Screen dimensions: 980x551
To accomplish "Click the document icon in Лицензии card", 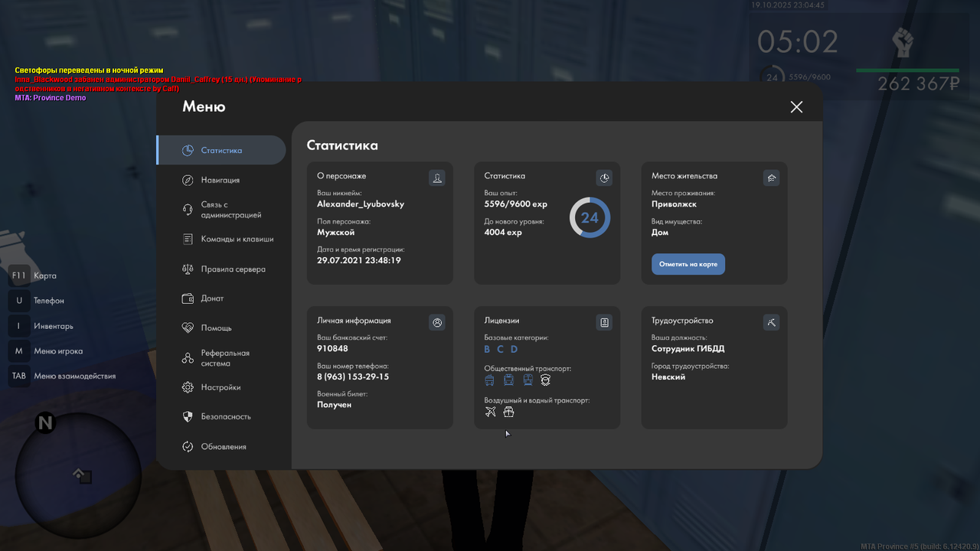I will pos(604,322).
